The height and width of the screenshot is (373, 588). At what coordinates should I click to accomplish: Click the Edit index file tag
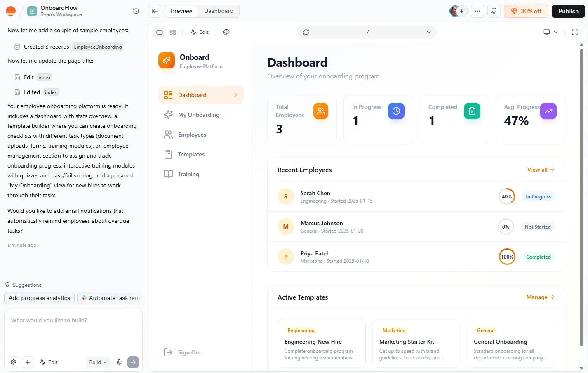click(x=45, y=78)
